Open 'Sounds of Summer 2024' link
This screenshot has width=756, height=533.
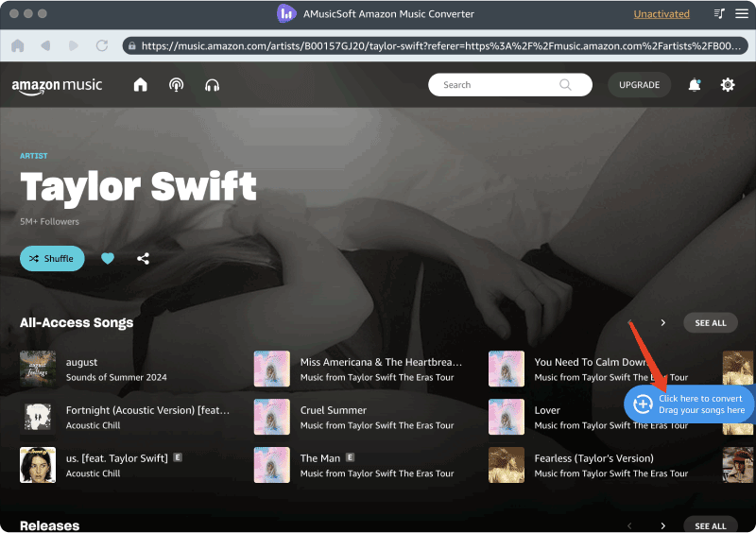point(116,377)
